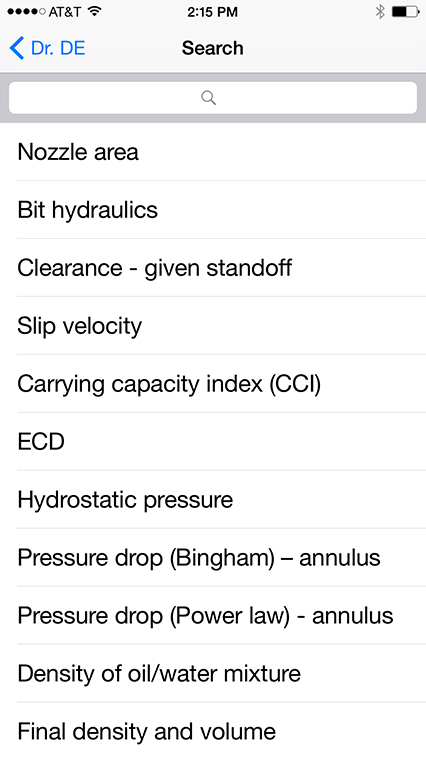
Task: Select the ECD list row
Action: 213,442
